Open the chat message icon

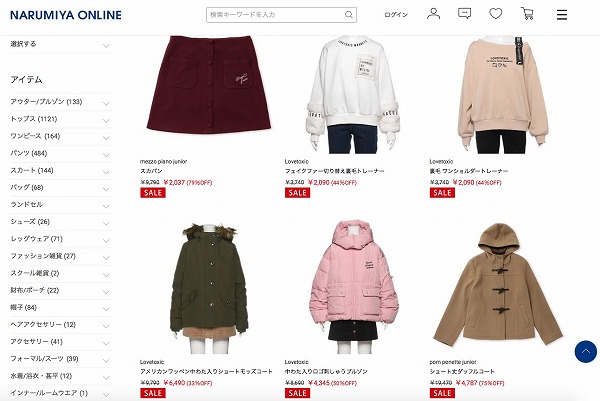pos(464,13)
